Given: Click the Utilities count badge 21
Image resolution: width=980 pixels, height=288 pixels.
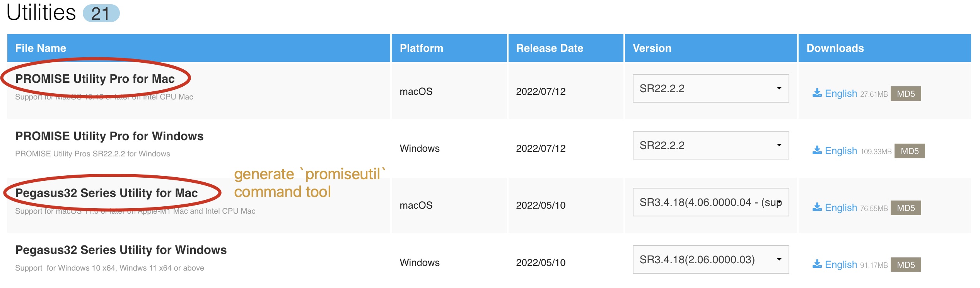Looking at the screenshot, I should (101, 13).
